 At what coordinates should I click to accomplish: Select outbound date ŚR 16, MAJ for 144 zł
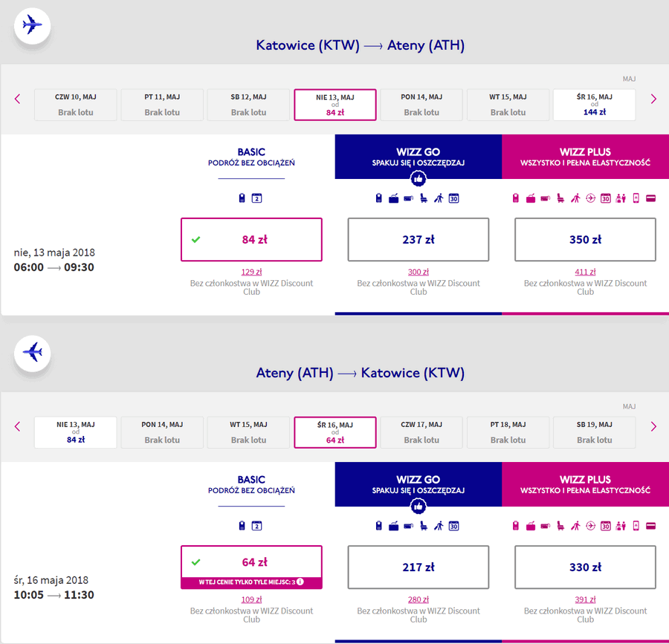pos(595,105)
